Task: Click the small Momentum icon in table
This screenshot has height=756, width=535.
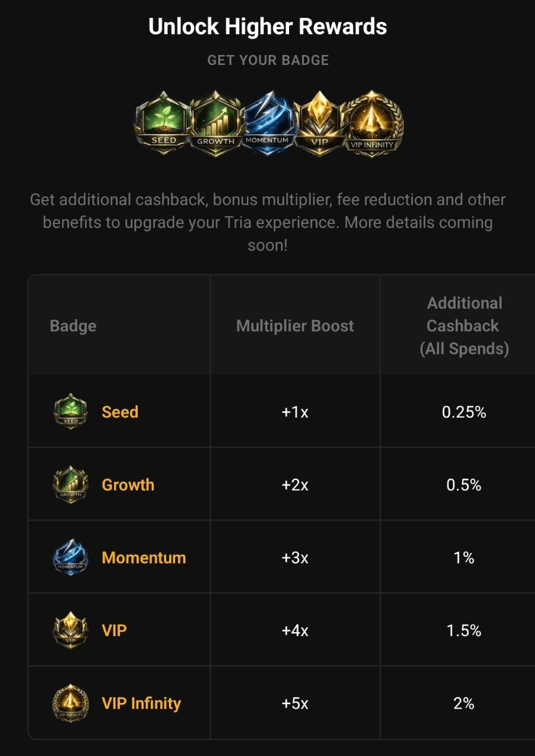Action: point(71,558)
